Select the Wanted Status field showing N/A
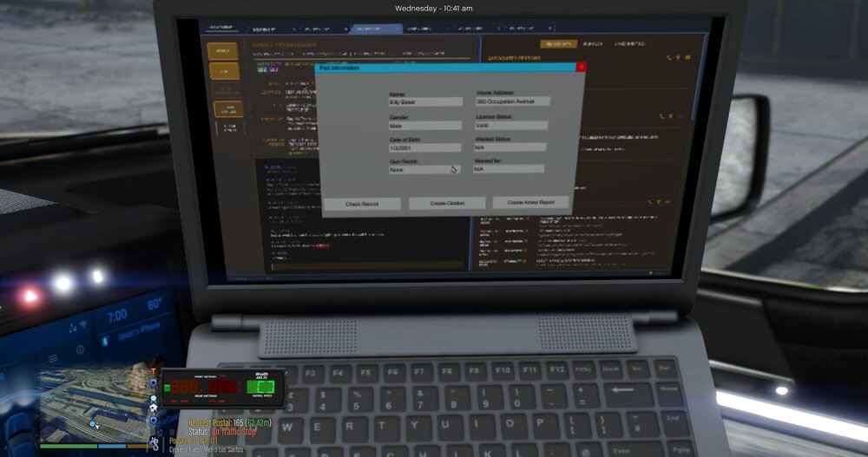The height and width of the screenshot is (457, 868). (x=510, y=147)
